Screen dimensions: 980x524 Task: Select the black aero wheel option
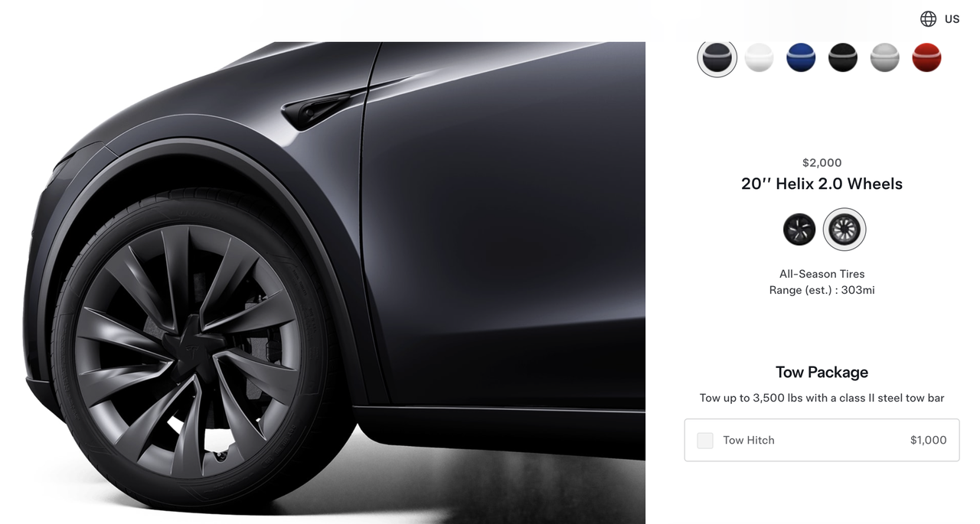click(799, 229)
